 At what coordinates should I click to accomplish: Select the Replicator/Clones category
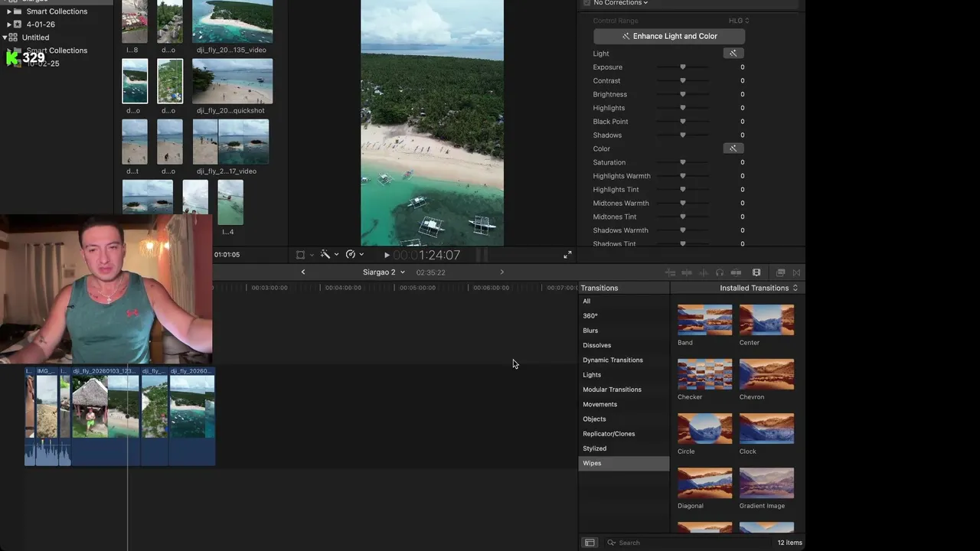[x=624, y=434]
